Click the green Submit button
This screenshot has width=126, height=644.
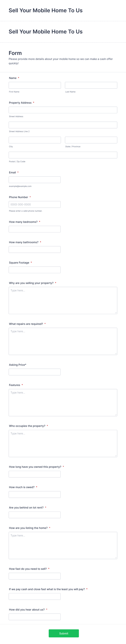coord(64,633)
